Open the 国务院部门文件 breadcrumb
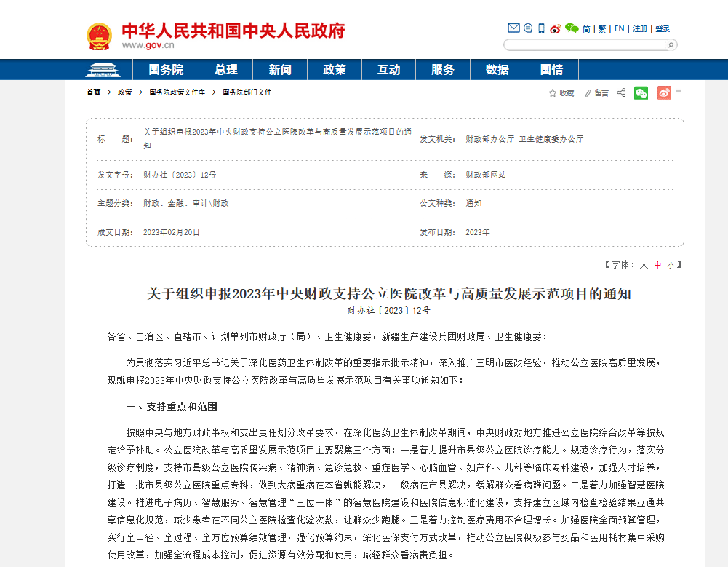 tap(247, 92)
